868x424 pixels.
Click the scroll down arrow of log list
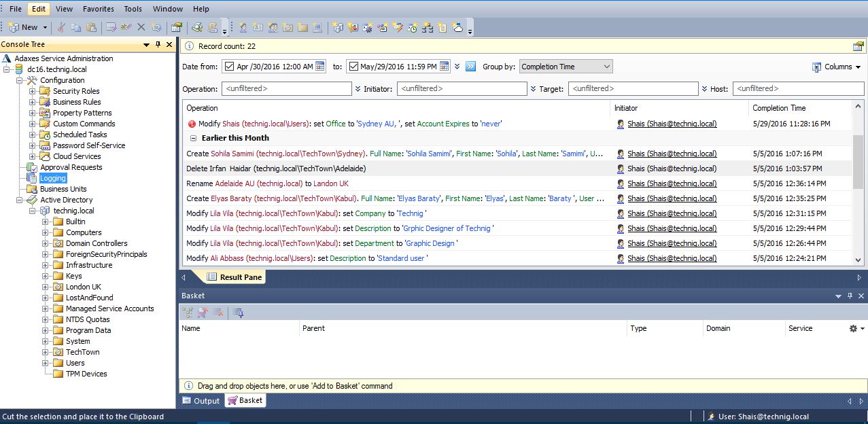tap(858, 260)
